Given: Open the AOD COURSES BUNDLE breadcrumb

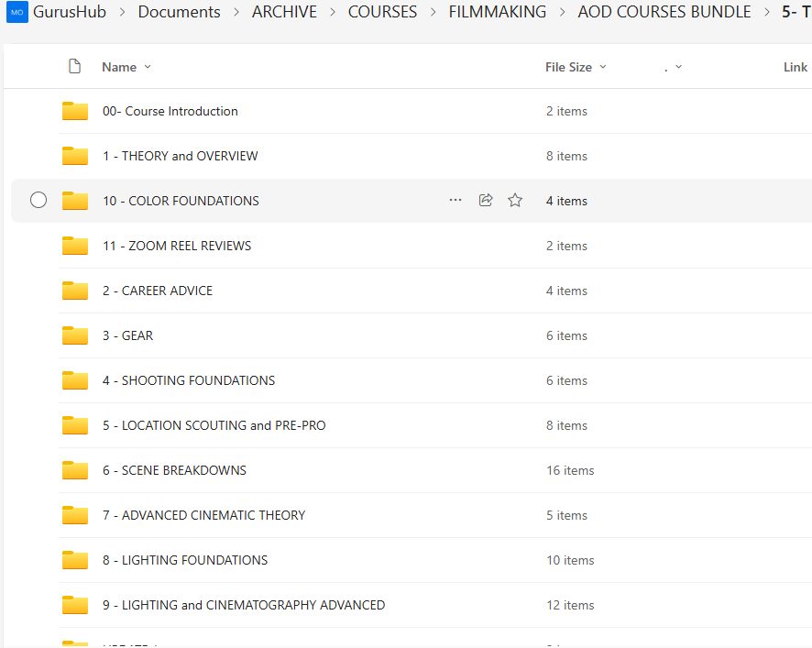Looking at the screenshot, I should tap(664, 12).
